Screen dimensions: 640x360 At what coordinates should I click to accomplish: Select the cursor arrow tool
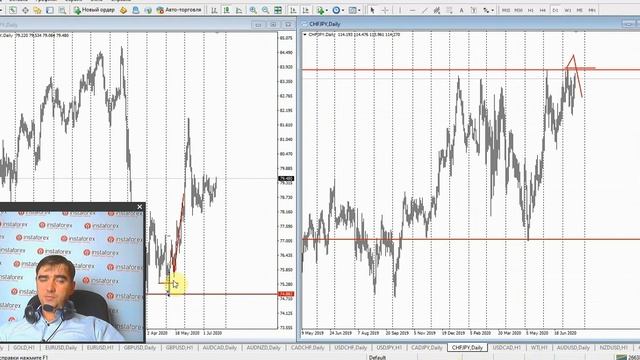[372, 10]
